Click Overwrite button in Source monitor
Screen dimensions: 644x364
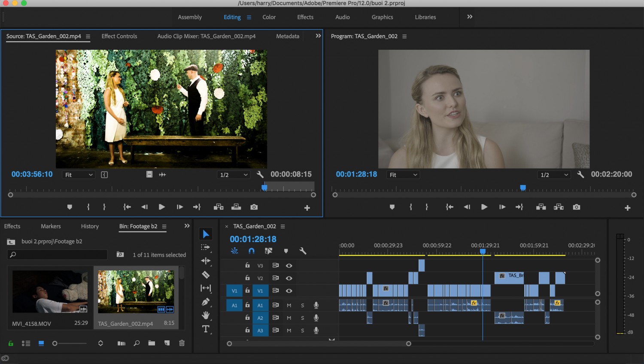pyautogui.click(x=236, y=207)
